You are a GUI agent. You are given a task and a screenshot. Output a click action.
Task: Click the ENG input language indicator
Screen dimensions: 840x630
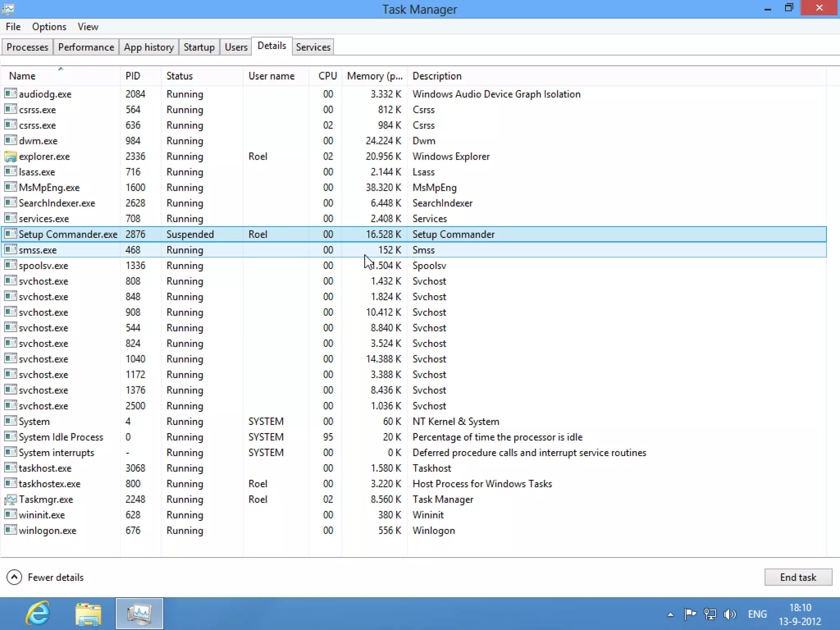(x=757, y=614)
